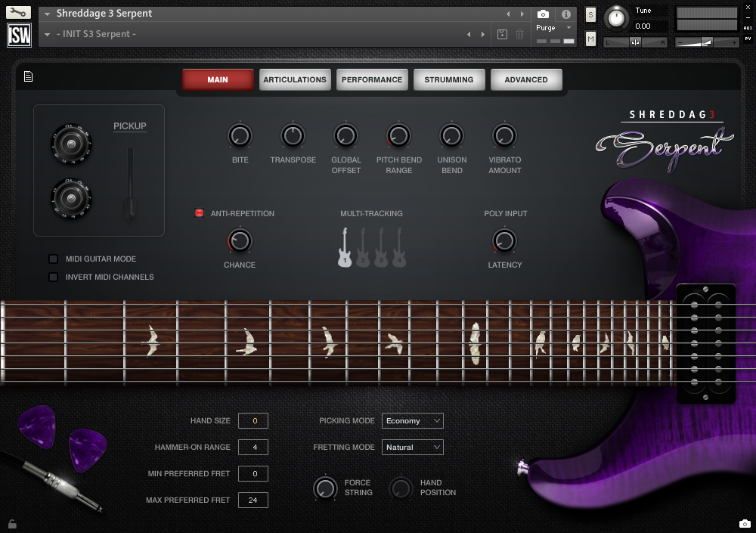
Task: Enable Anti-Repetition
Action: 199,213
